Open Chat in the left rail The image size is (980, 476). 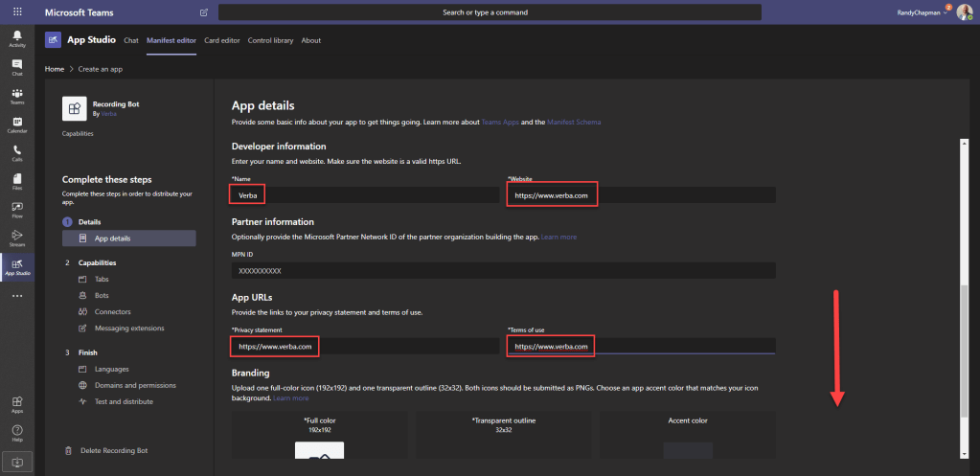(x=16, y=67)
